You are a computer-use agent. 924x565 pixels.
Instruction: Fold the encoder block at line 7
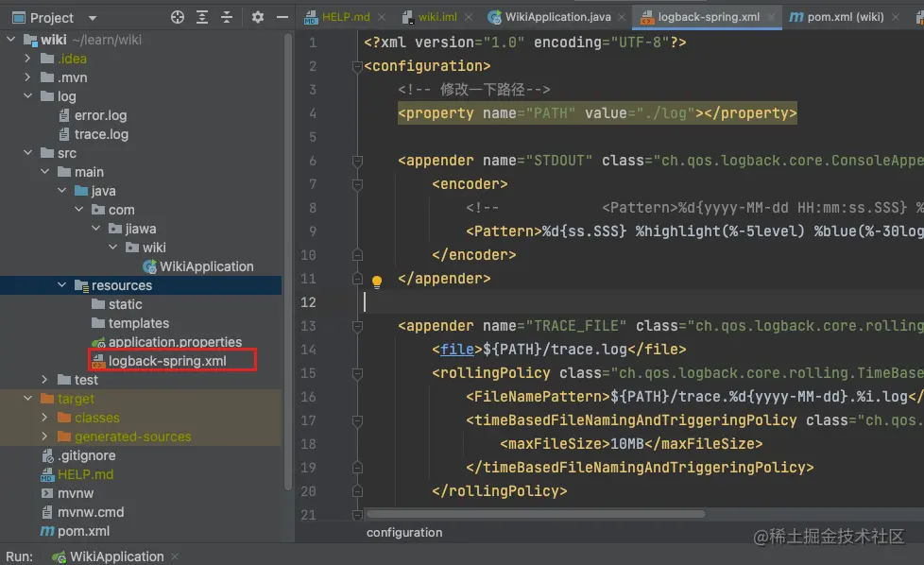[357, 184]
